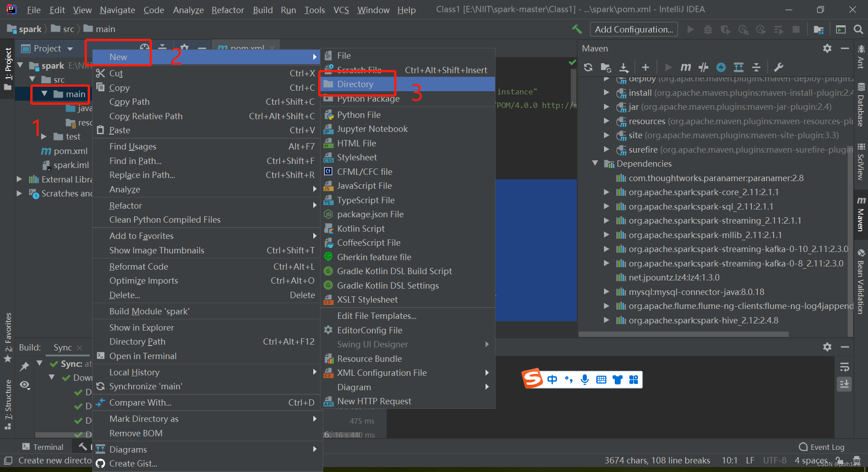Expand the org.apache.spark:spark-core_2.11:2.1.1 dependency

click(x=606, y=192)
